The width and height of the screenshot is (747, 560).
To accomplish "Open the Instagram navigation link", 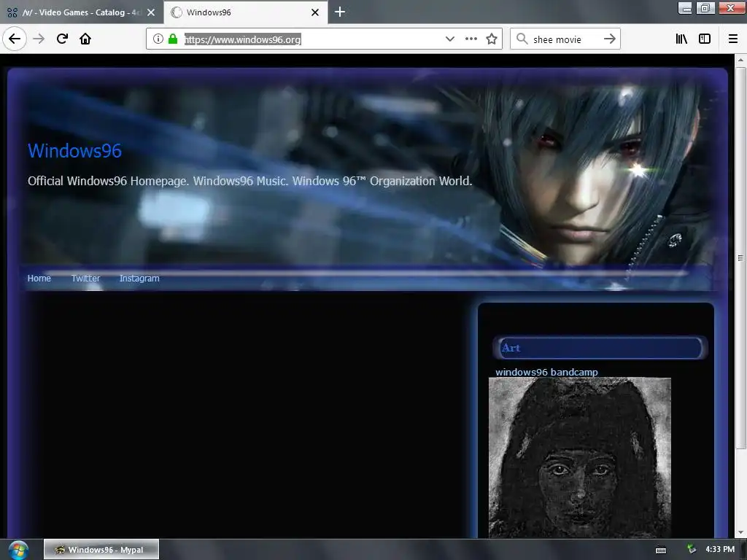I will (139, 278).
